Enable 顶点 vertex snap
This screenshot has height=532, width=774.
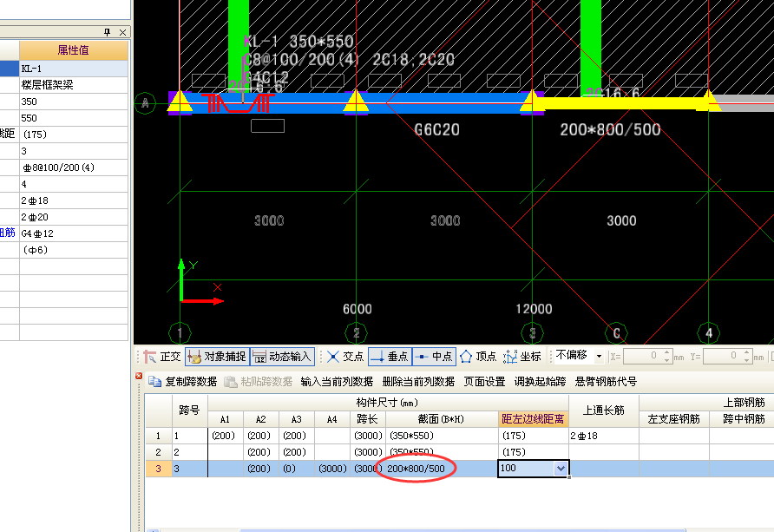(x=478, y=357)
